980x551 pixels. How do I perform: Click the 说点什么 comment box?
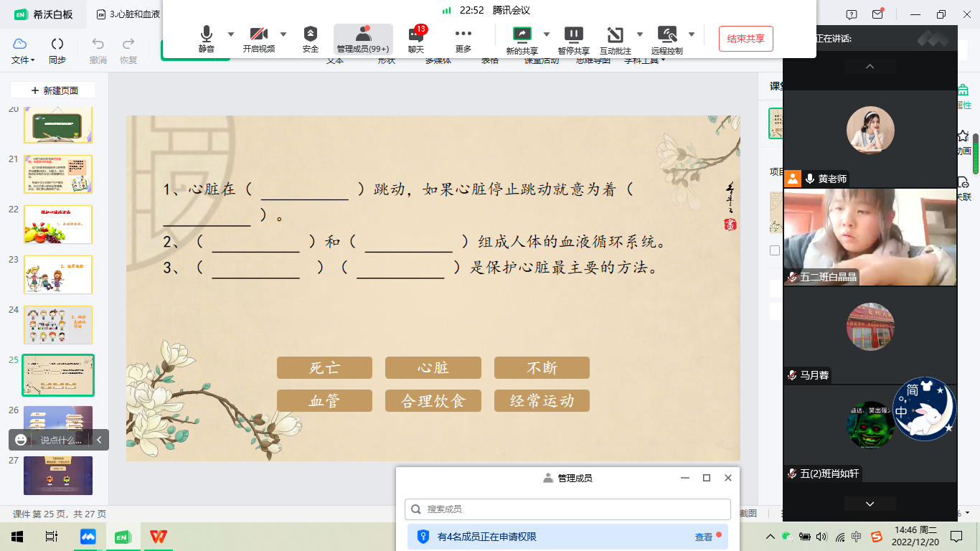(x=60, y=440)
